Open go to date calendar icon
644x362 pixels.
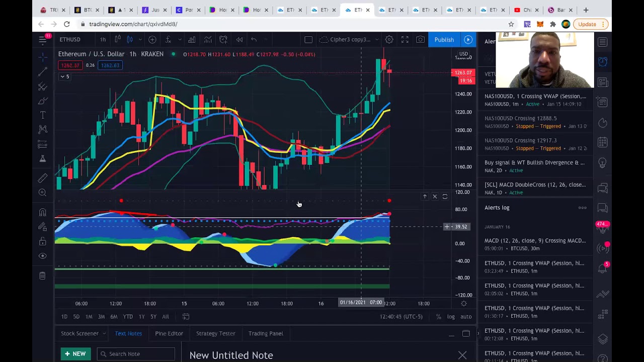point(186,316)
